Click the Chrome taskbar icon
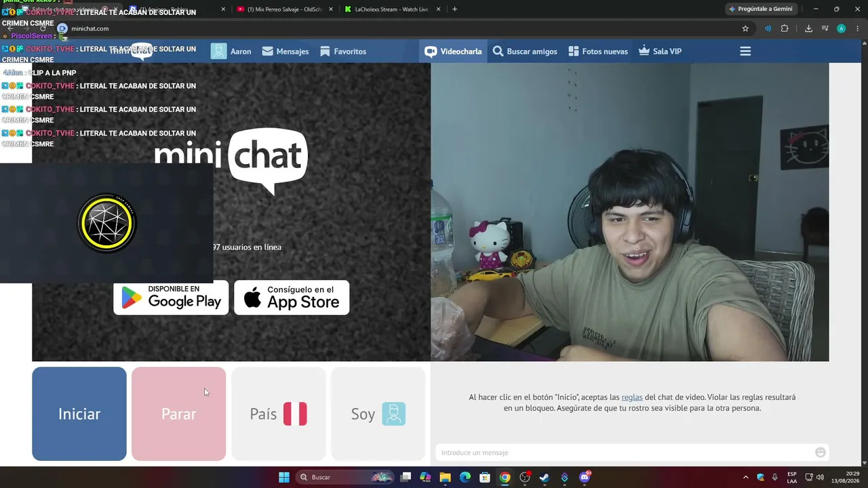The width and height of the screenshot is (868, 488). (505, 477)
